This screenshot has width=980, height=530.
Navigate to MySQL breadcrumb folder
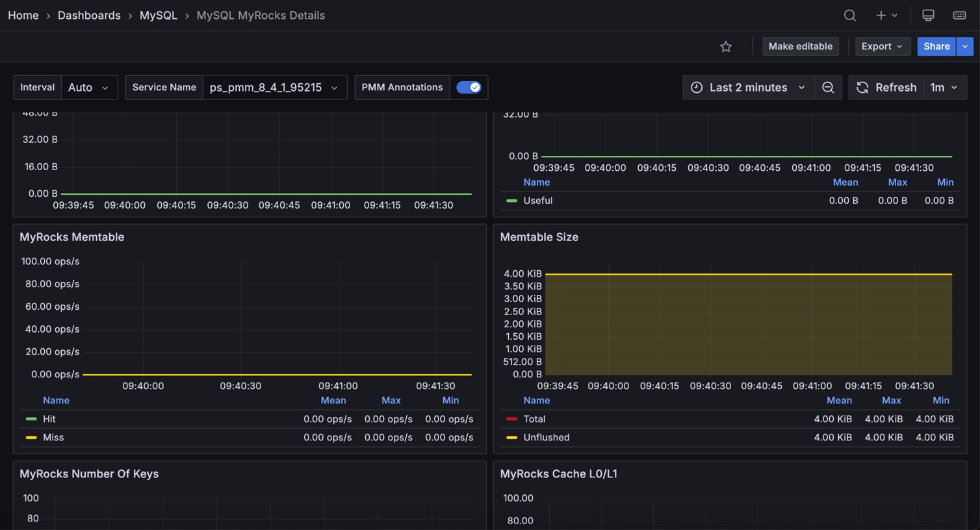click(158, 16)
